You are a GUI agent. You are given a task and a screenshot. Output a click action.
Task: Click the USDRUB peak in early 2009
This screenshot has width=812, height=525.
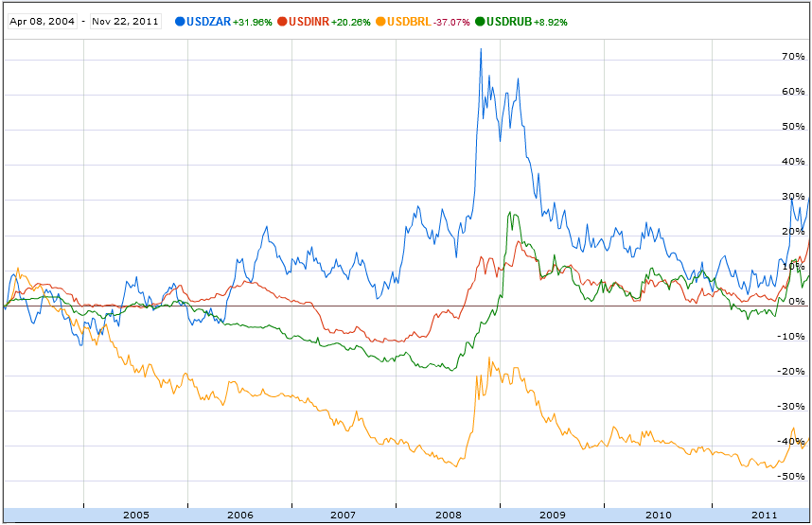pyautogui.click(x=509, y=213)
